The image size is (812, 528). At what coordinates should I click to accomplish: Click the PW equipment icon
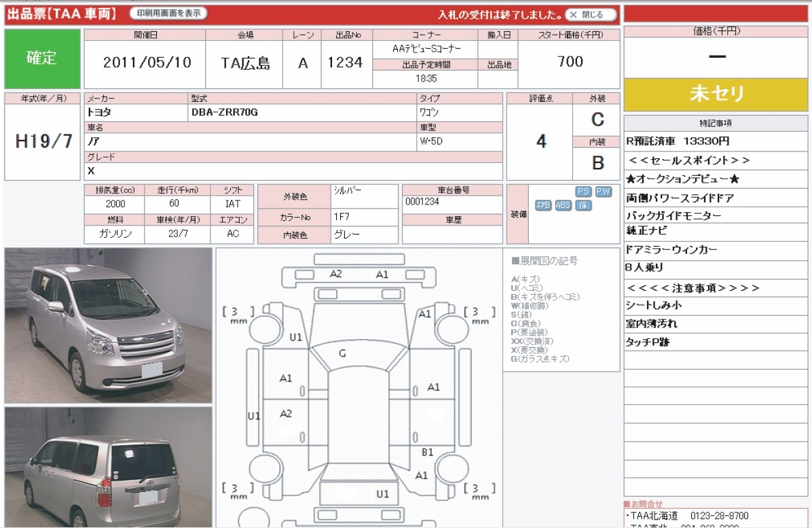click(604, 192)
